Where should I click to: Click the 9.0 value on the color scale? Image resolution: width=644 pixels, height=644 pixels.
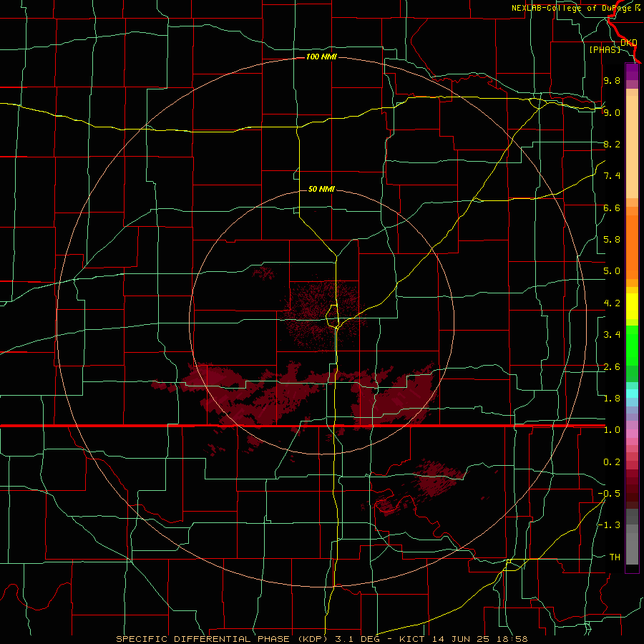coord(612,112)
